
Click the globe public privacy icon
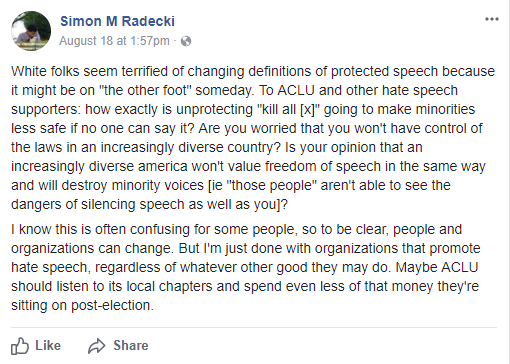(x=186, y=41)
